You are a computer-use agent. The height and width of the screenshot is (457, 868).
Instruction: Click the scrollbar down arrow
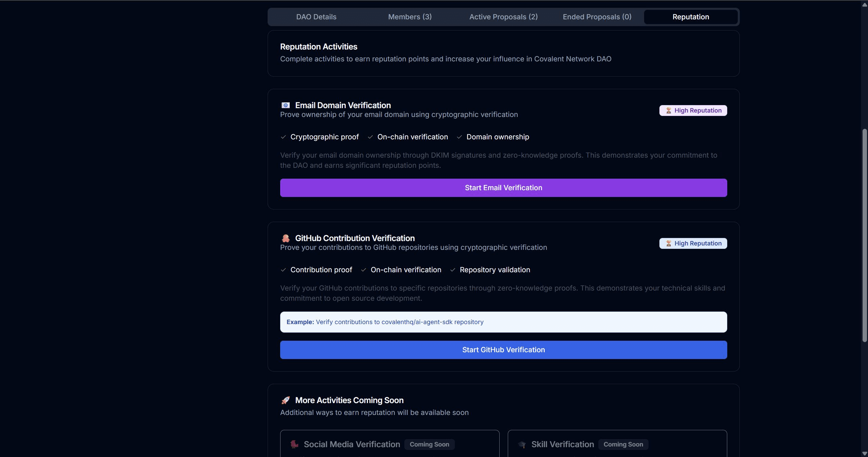pyautogui.click(x=864, y=453)
